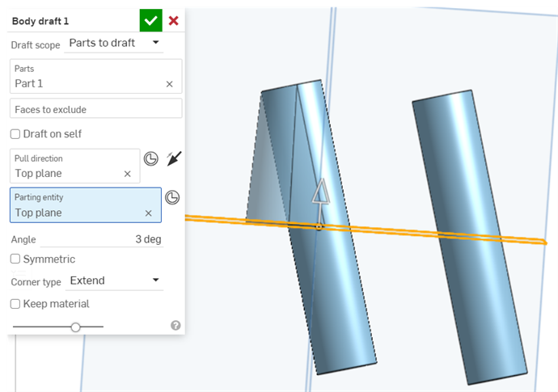Accept the Body draft with green checkmark

[150, 20]
